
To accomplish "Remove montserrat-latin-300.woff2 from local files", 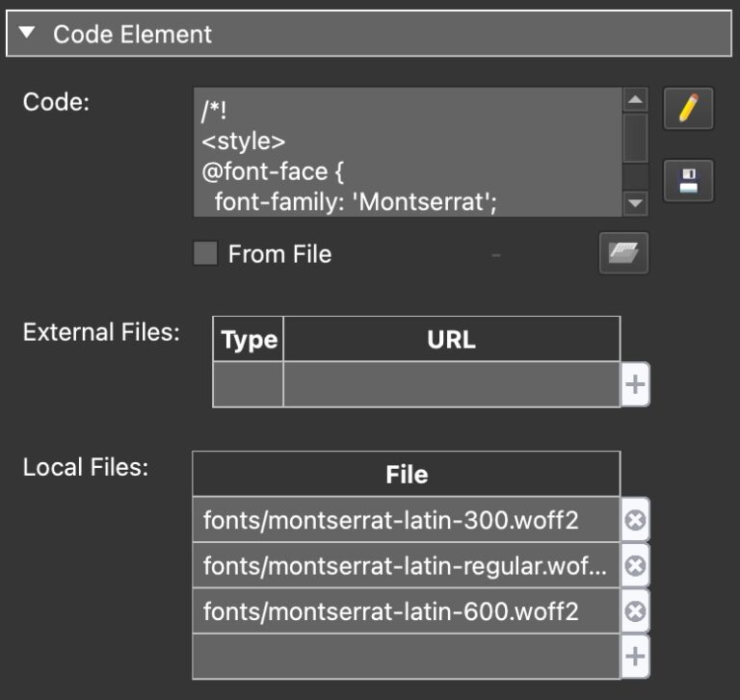I will tap(635, 521).
